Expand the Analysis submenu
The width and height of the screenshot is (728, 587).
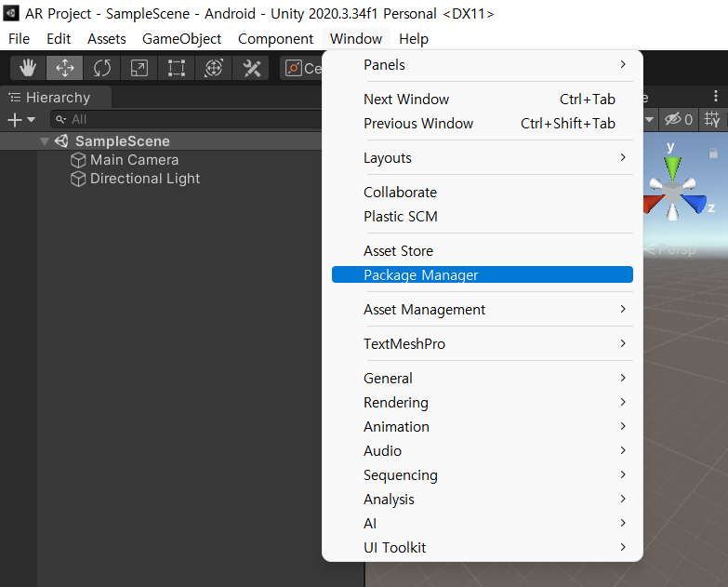[x=482, y=499]
